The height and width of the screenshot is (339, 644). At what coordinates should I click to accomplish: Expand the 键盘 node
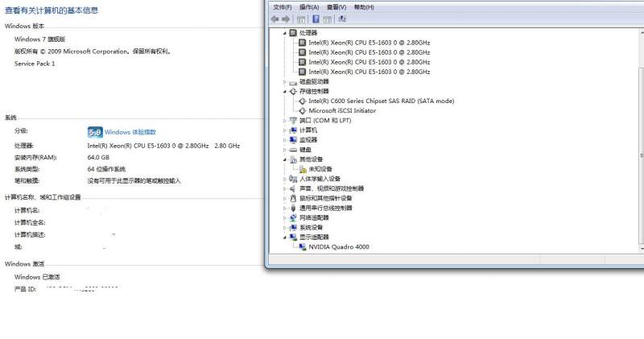tap(285, 150)
